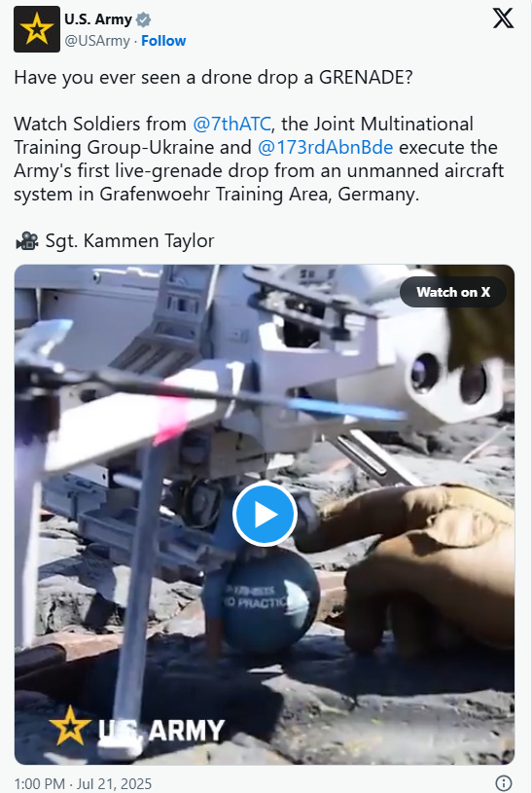Click the verified badge beside U.S. Army
The height and width of the screenshot is (793, 532).
[x=144, y=20]
